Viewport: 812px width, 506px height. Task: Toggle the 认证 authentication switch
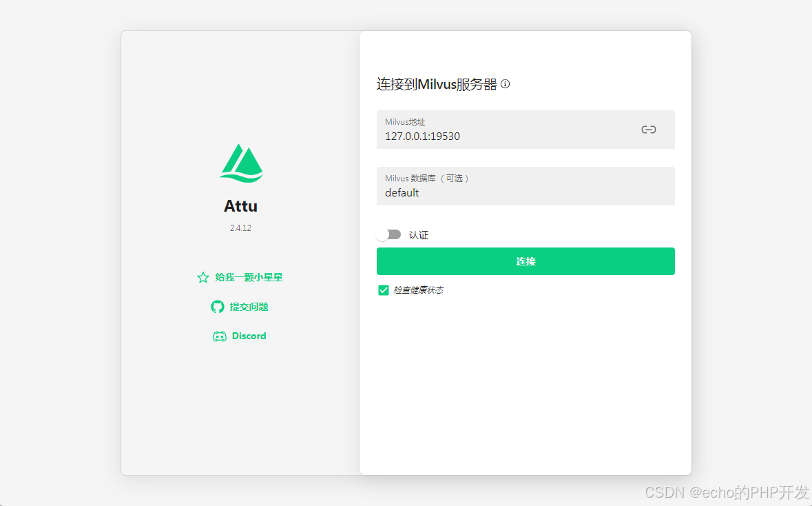[x=389, y=235]
